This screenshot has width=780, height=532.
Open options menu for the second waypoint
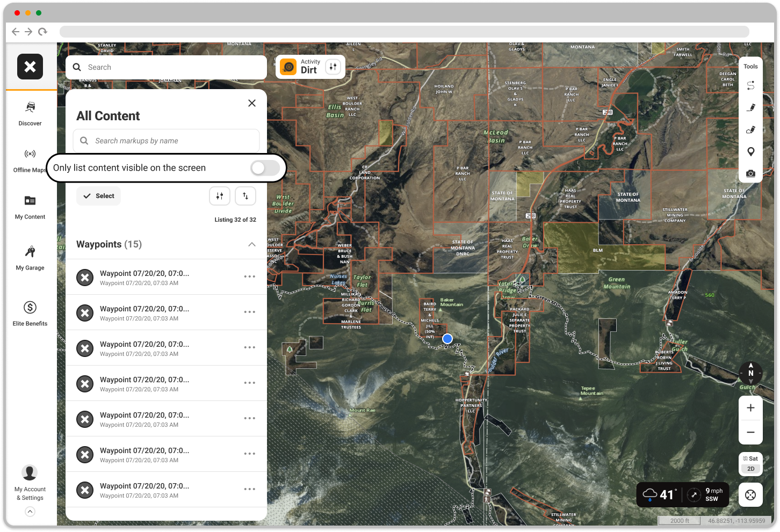249,312
